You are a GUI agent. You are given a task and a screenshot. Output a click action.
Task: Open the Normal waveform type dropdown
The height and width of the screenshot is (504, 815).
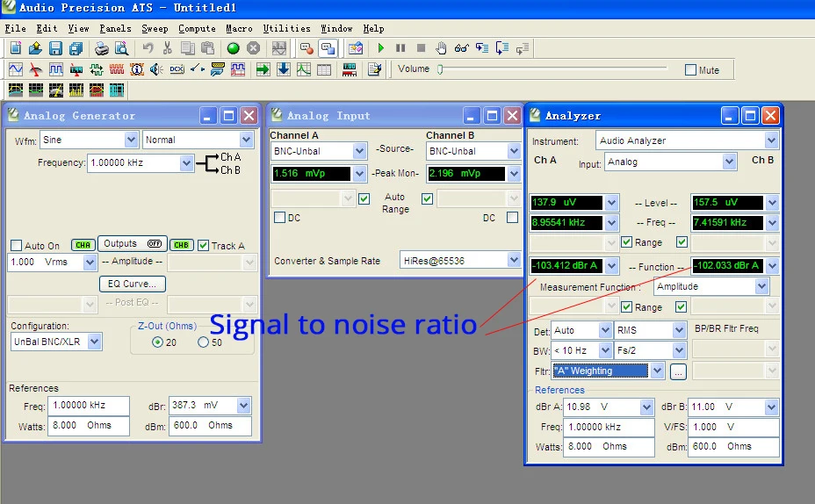pyautogui.click(x=247, y=140)
